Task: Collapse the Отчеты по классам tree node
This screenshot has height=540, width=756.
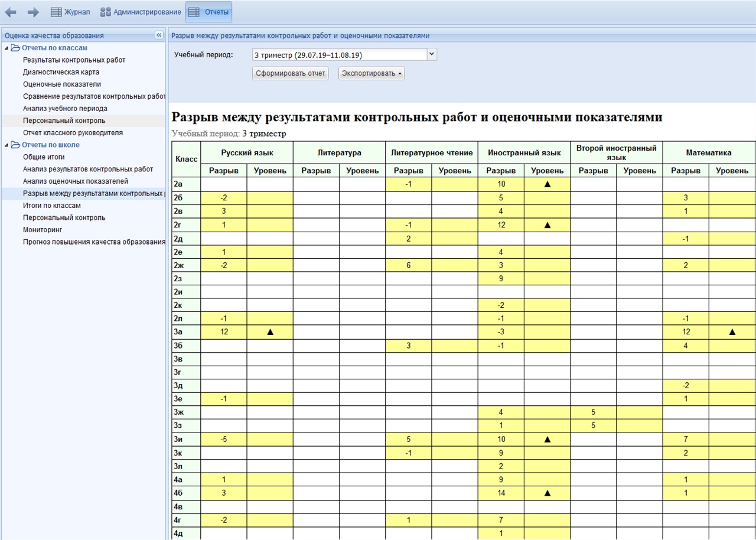Action: pyautogui.click(x=7, y=48)
